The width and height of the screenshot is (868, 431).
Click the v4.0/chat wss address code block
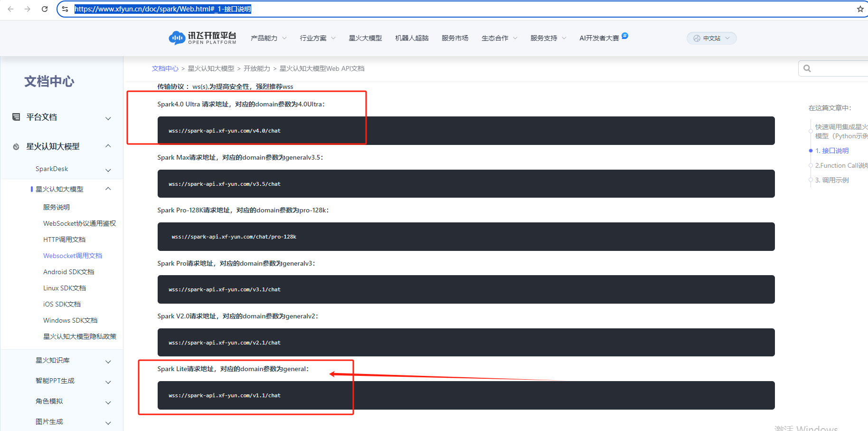466,131
